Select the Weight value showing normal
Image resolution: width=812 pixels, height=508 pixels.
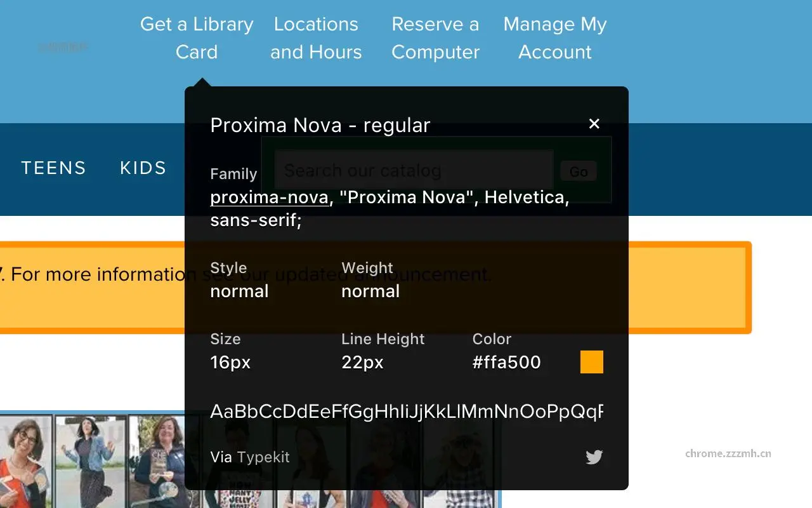tap(370, 291)
